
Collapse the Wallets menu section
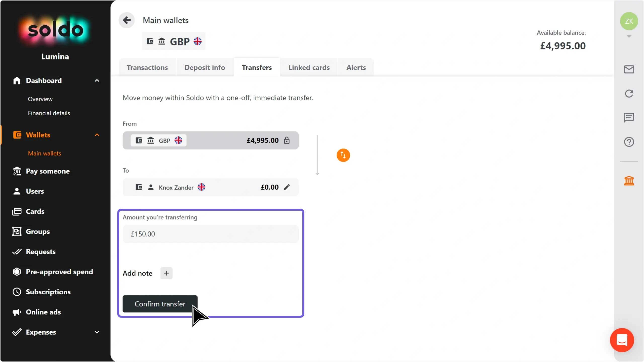(97, 135)
